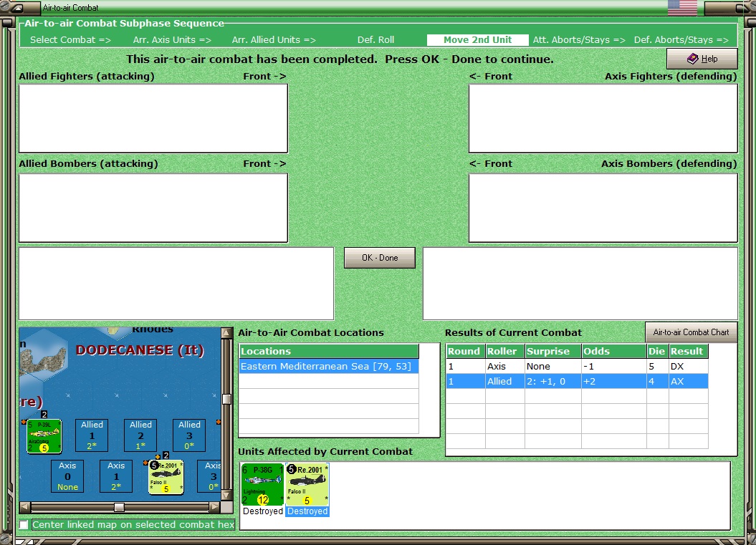Click the Re.2001 counter on the linked map

pos(166,476)
